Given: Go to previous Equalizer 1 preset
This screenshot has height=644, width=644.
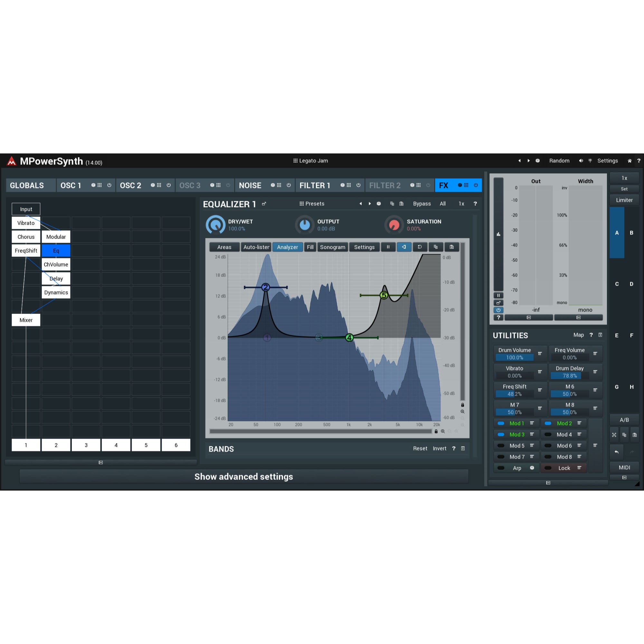Looking at the screenshot, I should point(360,204).
